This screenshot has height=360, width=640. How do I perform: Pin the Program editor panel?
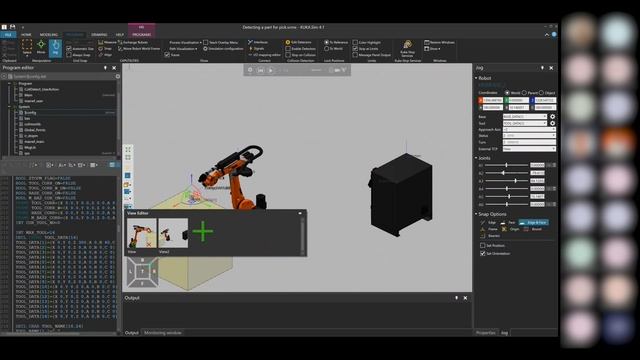[105, 68]
